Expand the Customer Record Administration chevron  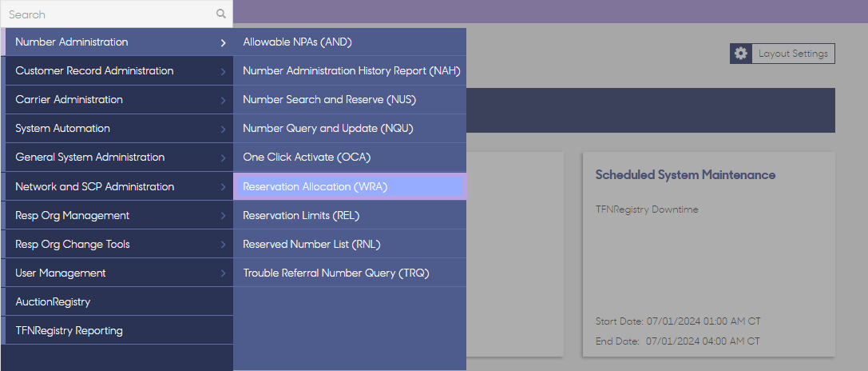coord(223,71)
